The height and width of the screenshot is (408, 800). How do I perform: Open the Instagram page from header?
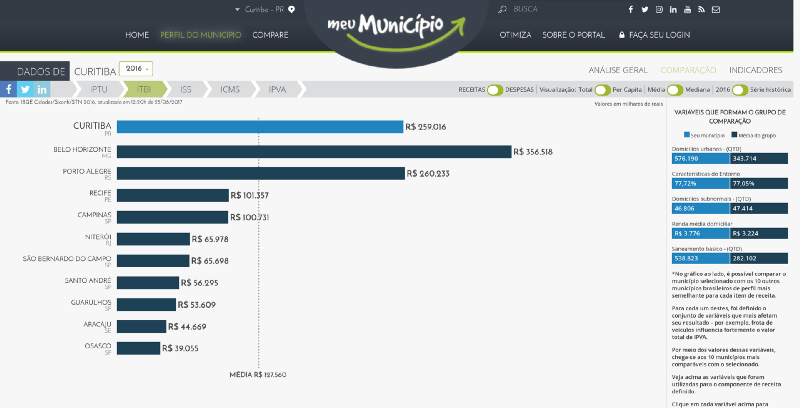(x=659, y=9)
